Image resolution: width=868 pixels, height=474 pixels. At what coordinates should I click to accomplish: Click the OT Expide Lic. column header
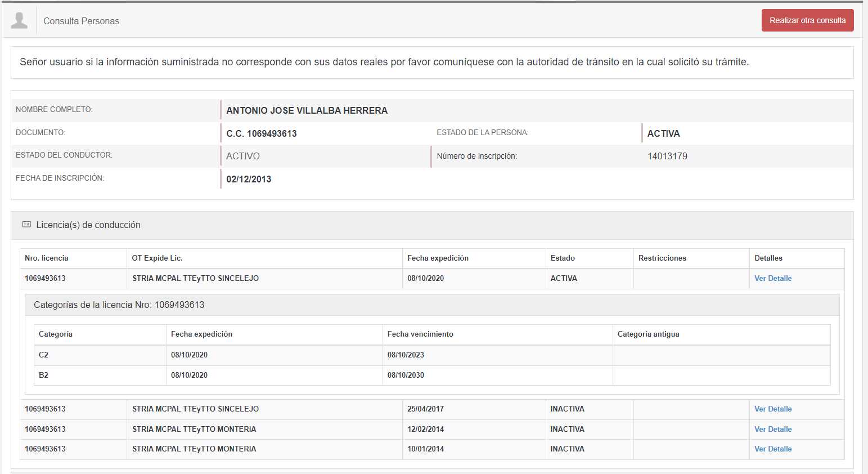pyautogui.click(x=157, y=258)
